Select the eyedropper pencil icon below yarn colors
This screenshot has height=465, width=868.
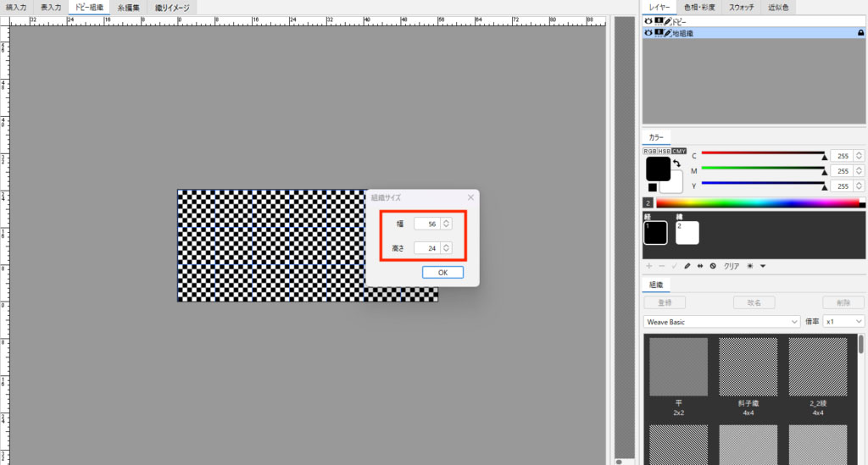coord(687,266)
